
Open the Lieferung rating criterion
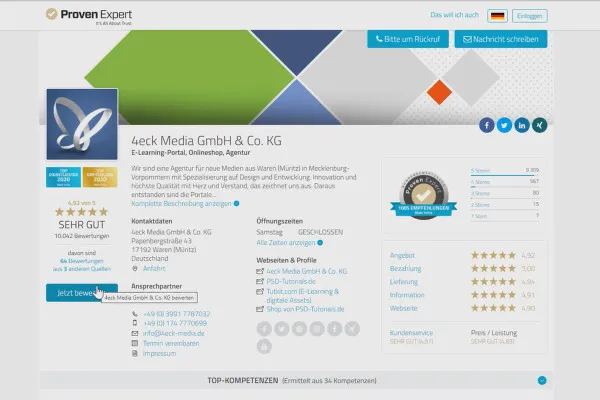404,282
